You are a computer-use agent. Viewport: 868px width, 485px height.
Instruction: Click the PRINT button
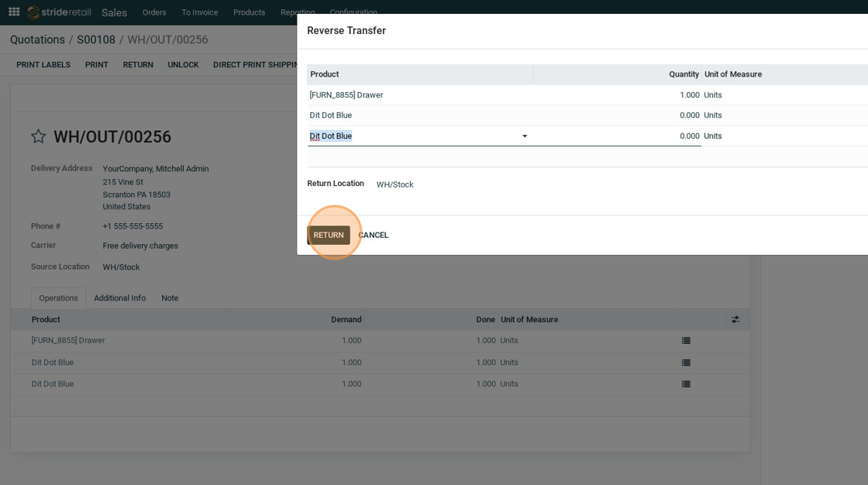(96, 65)
